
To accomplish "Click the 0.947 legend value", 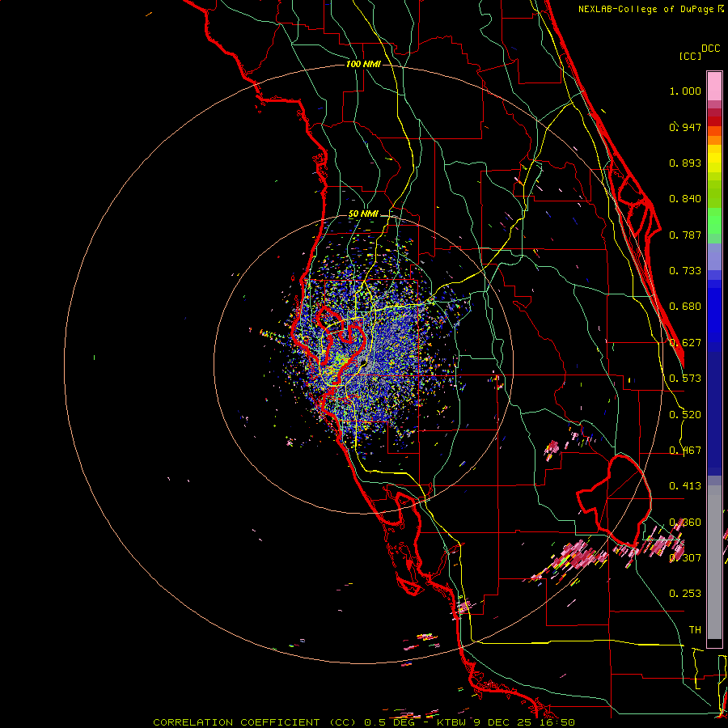I will pos(685,127).
